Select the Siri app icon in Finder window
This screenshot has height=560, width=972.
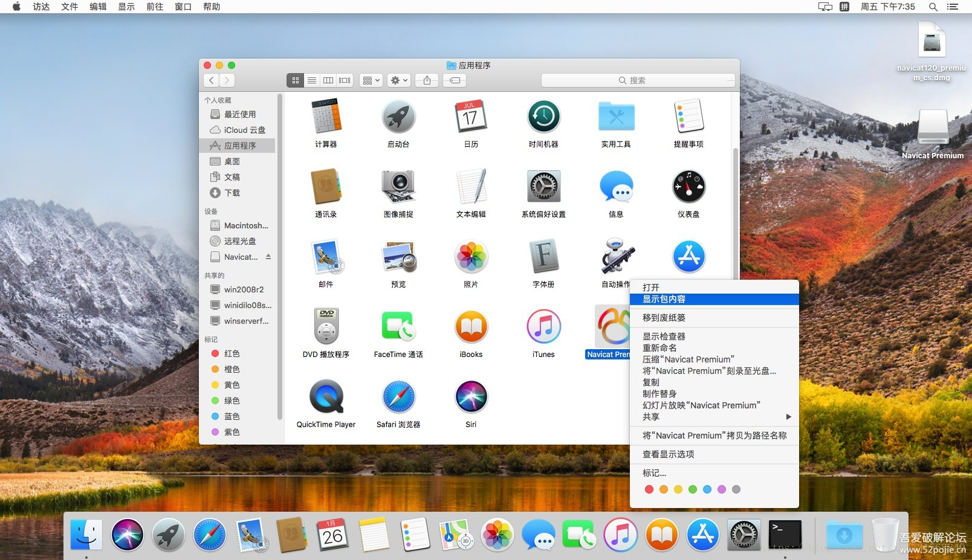pyautogui.click(x=471, y=397)
